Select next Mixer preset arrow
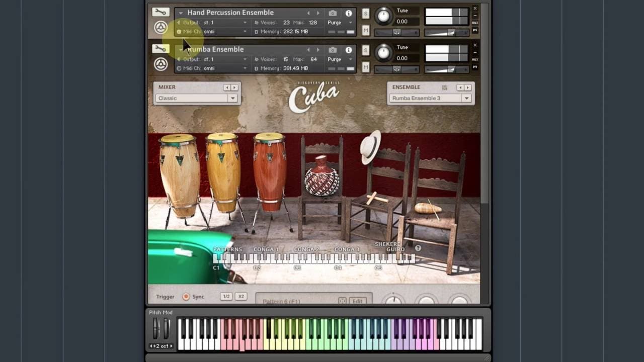The width and height of the screenshot is (644, 362). coord(234,87)
